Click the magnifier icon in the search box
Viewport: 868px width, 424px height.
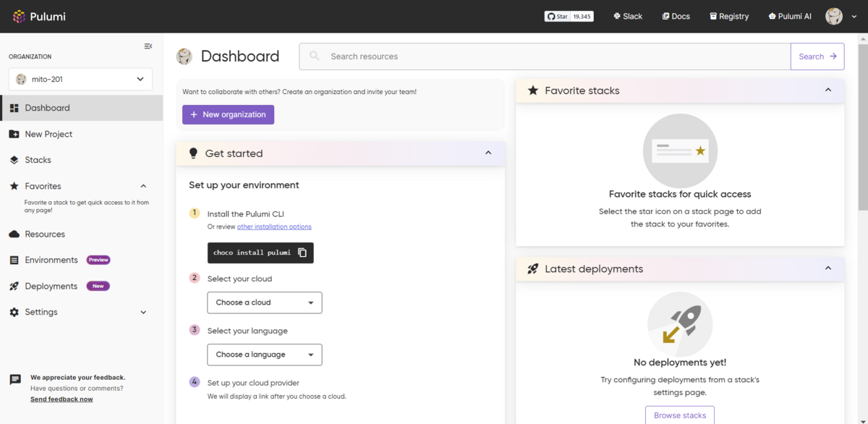click(x=314, y=56)
